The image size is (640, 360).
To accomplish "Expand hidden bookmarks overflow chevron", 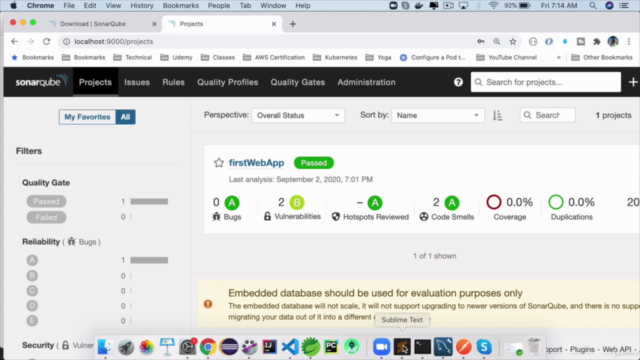I will coord(558,58).
